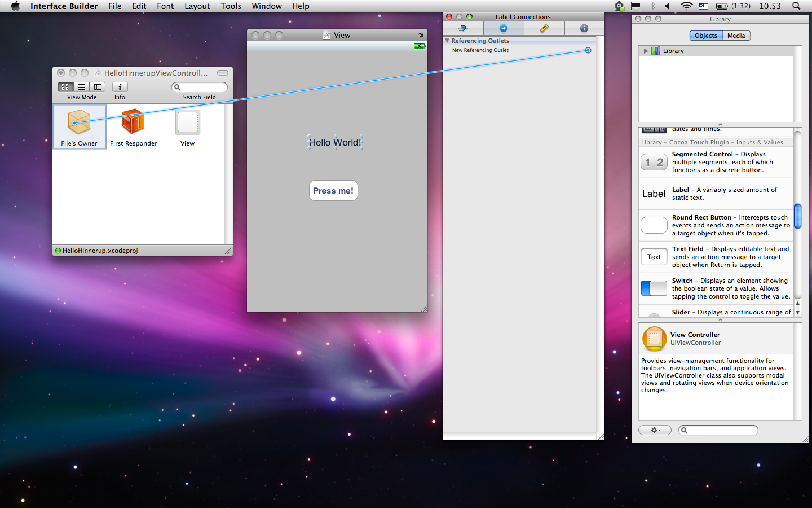Click the Library books icon
This screenshot has height=508, width=812.
coord(656,51)
